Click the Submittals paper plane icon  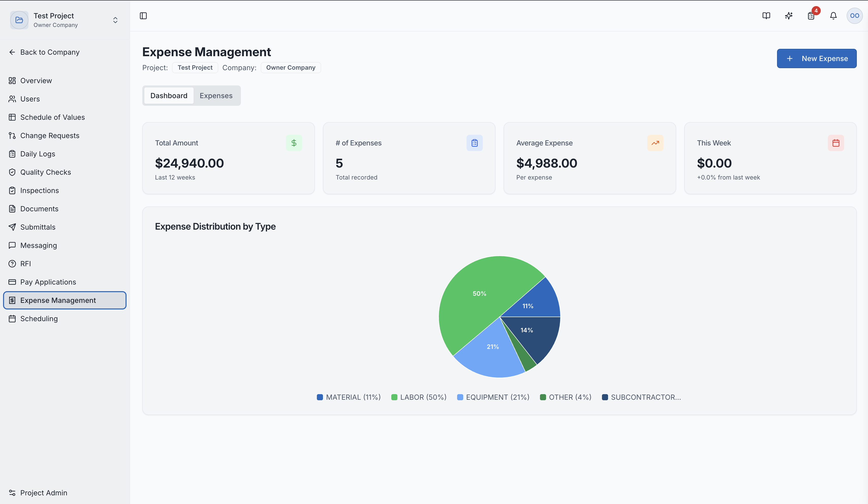pyautogui.click(x=12, y=227)
